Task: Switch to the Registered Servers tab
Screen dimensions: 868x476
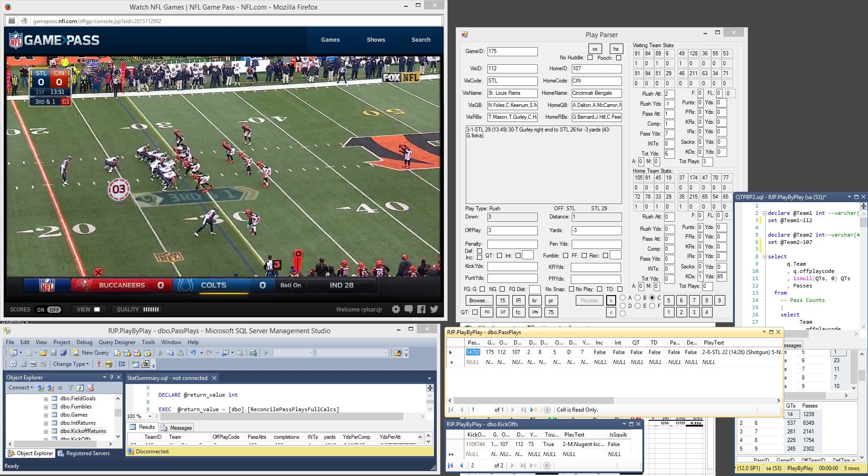Action: (x=84, y=453)
